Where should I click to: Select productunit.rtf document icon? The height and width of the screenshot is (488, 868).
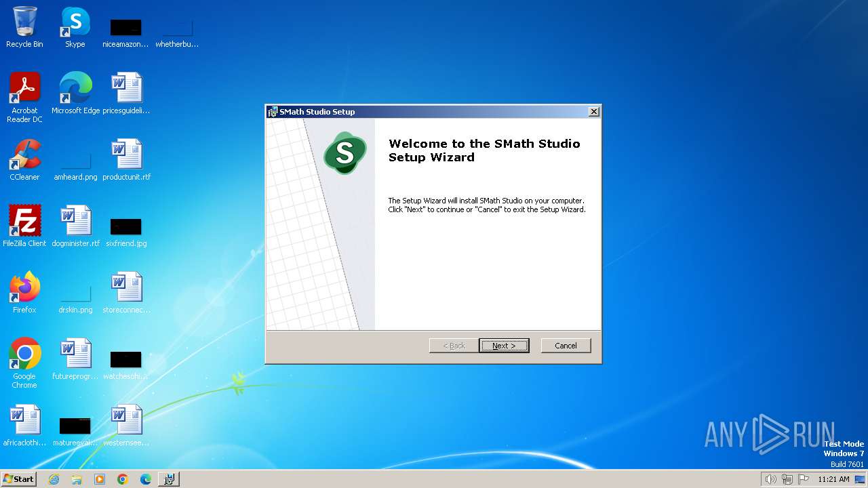pos(126,160)
